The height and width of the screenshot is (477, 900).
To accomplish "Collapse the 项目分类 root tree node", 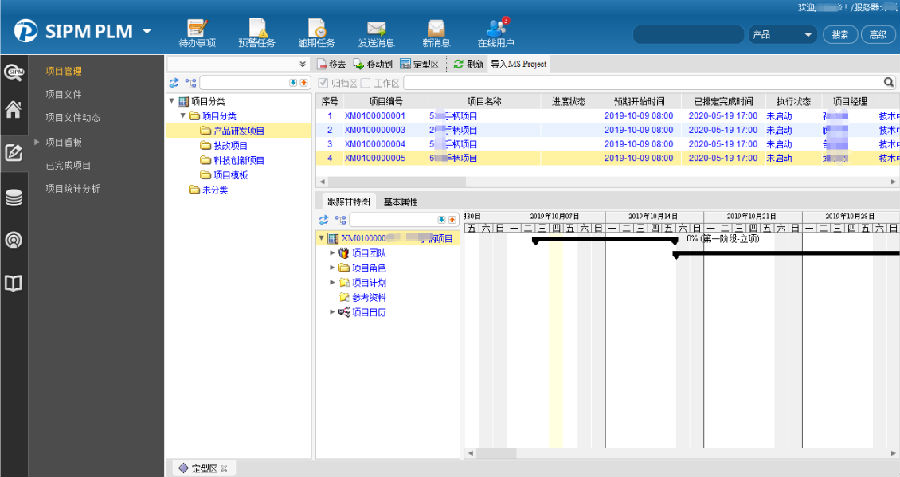I will 171,101.
